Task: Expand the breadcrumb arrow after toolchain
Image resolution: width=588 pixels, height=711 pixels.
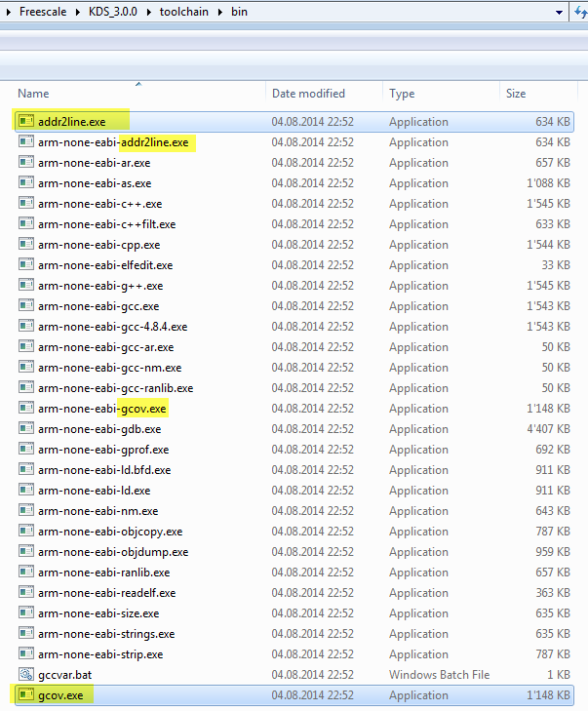Action: coord(219,13)
